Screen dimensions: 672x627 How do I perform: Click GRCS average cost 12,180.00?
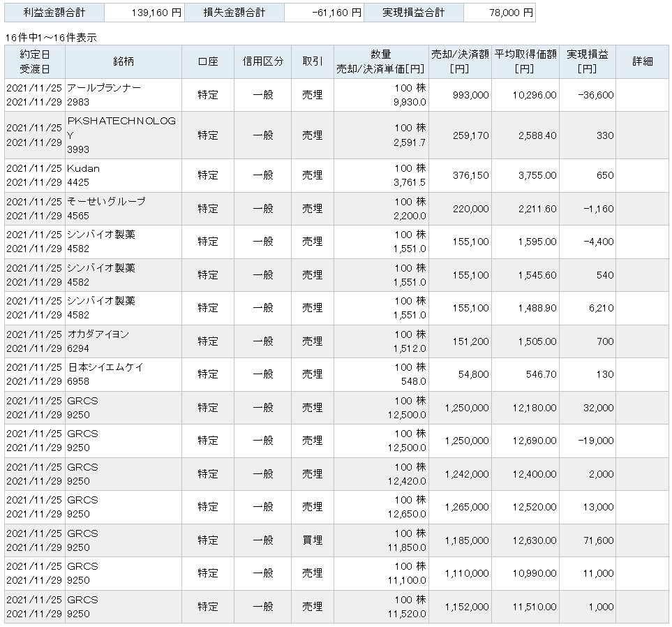point(535,408)
